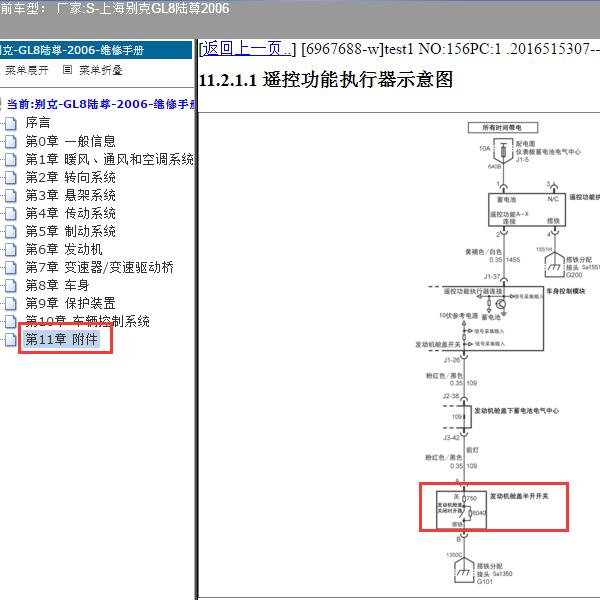Click the page icon beside 序言
600x600 pixels.
pyautogui.click(x=11, y=123)
